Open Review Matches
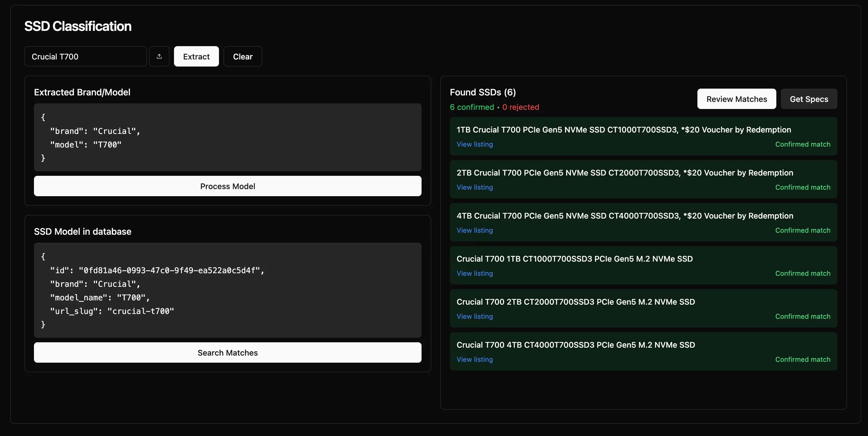This screenshot has height=436, width=868. click(x=737, y=99)
